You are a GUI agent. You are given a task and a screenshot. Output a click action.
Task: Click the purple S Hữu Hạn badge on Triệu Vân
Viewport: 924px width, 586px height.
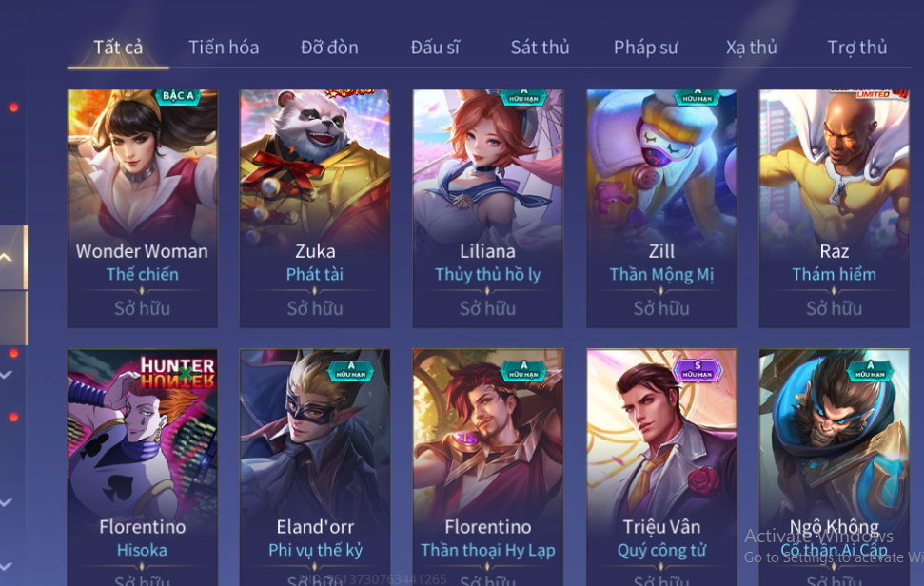[698, 371]
